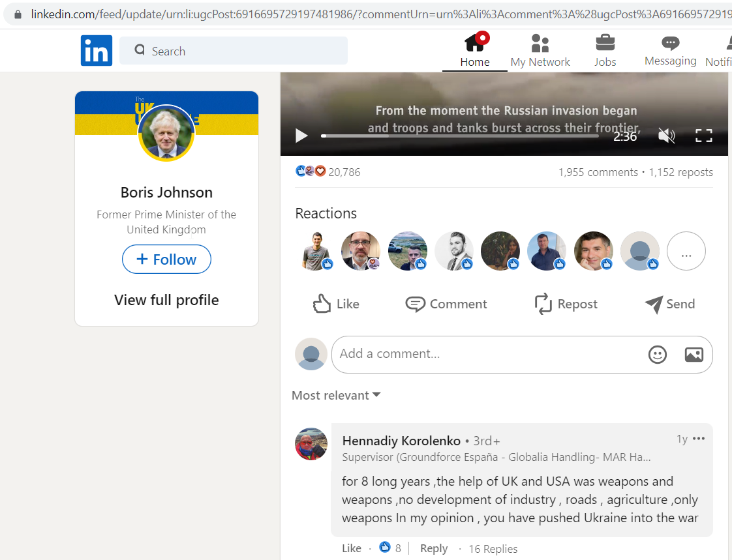Open the My Network tab

click(x=540, y=50)
